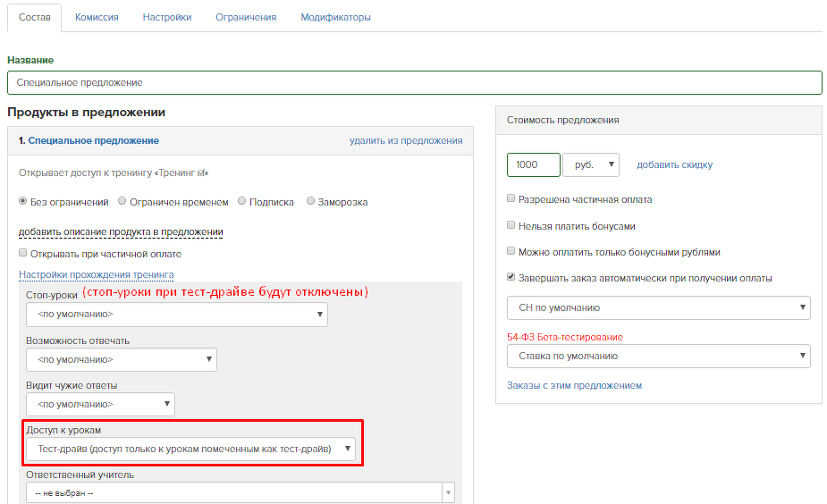Screen dimensions: 827x504
Task: Open the руб. currency dropdown
Action: tap(591, 165)
